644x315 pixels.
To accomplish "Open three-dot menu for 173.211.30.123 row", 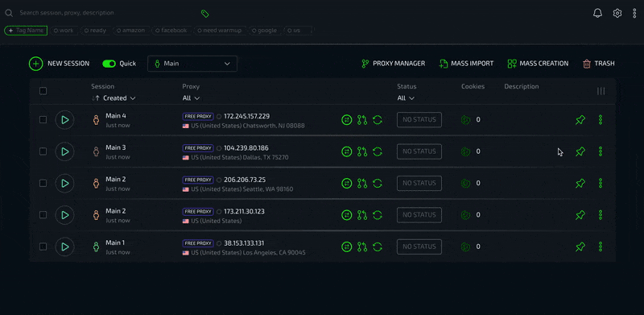I will click(601, 215).
